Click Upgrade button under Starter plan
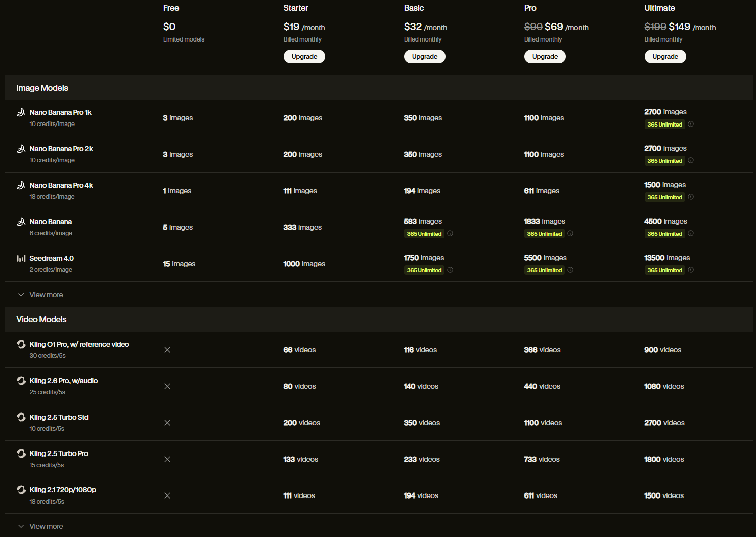 [304, 56]
